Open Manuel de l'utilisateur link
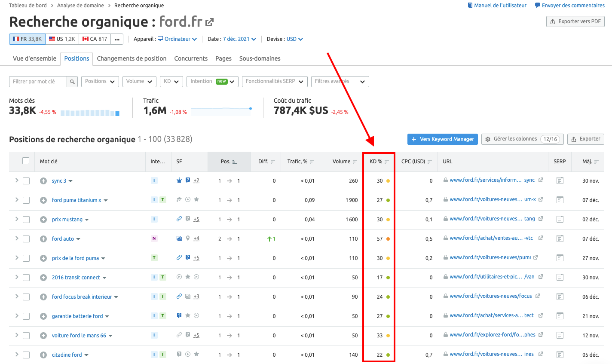This screenshot has height=364, width=612. point(497,6)
